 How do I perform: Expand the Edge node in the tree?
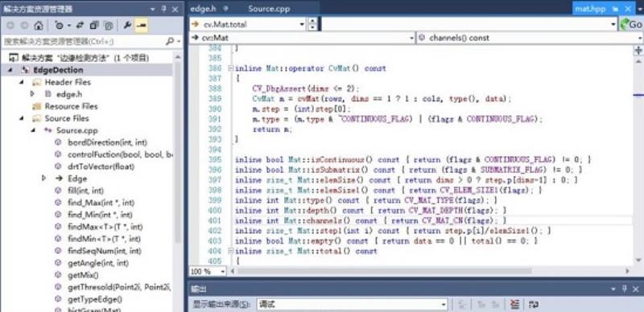point(44,179)
